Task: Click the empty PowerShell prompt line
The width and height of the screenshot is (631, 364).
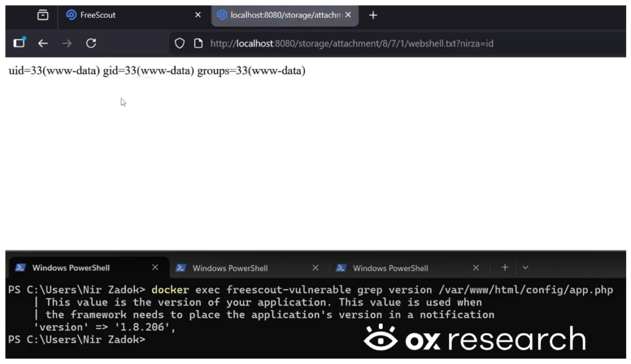Action: pos(246,339)
